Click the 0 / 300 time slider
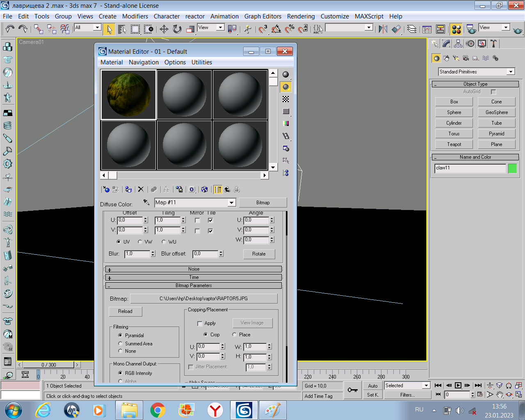Image resolution: width=525 pixels, height=420 pixels. (x=49, y=365)
